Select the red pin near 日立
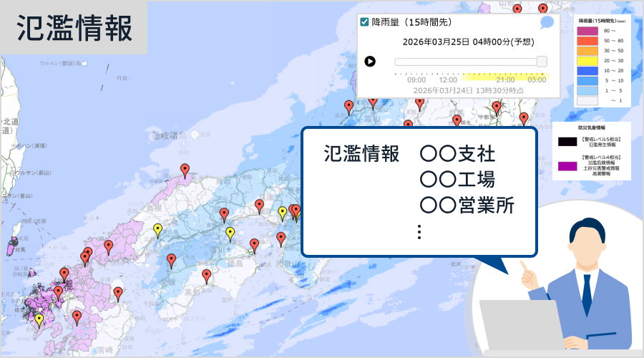 point(524,119)
